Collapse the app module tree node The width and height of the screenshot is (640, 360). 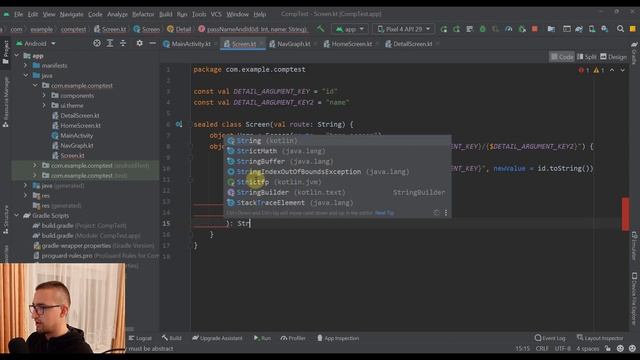pyautogui.click(x=17, y=56)
